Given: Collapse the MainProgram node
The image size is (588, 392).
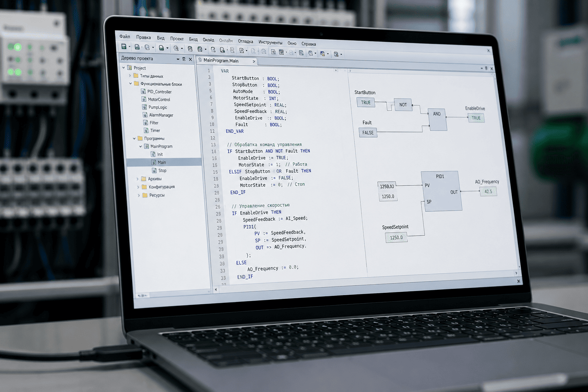Looking at the screenshot, I should 140,146.
